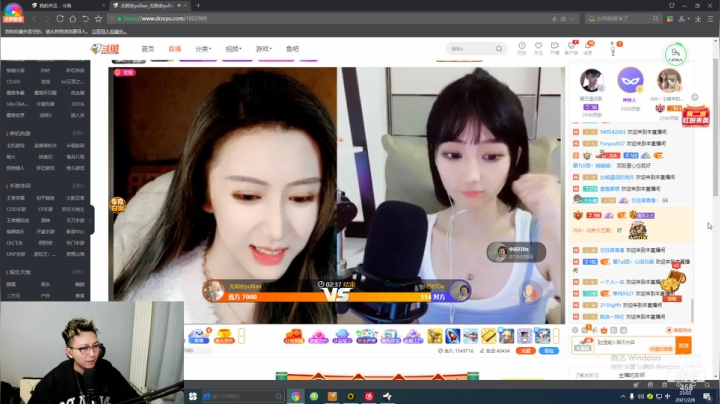Click the magnifier icon in Douyu search box
The image size is (720, 404).
[x=499, y=49]
